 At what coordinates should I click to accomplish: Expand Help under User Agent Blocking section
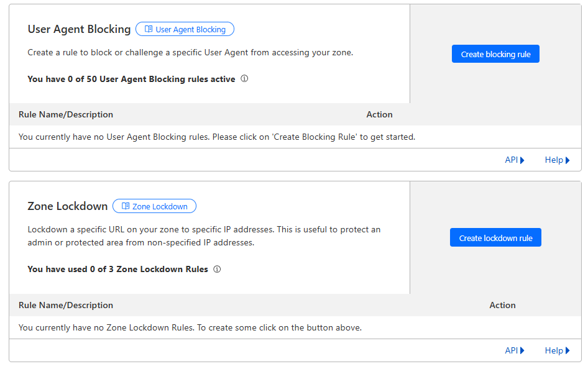click(x=558, y=160)
